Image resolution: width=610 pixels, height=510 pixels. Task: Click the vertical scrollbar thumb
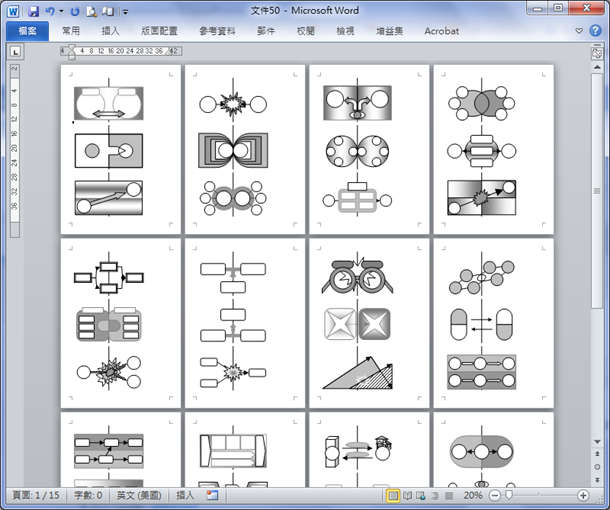[x=597, y=191]
